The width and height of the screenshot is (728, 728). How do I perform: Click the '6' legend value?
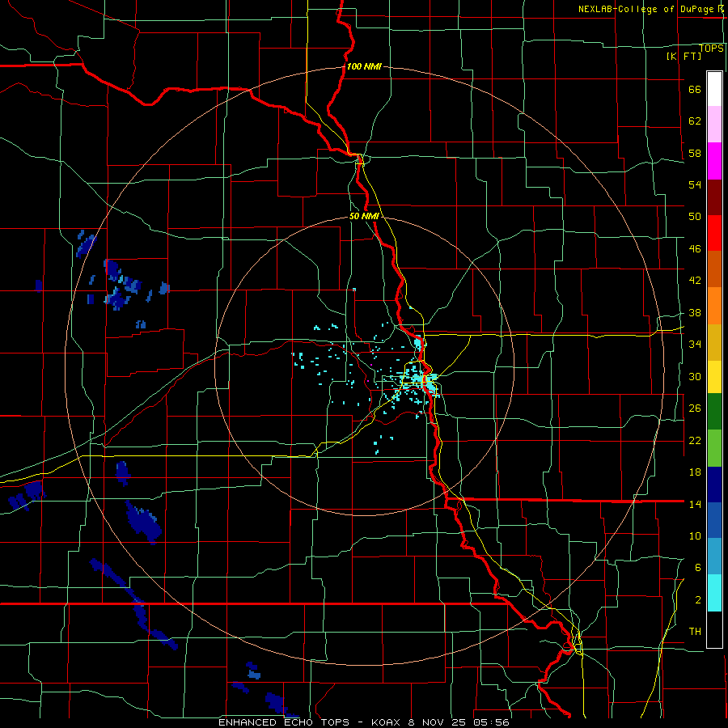[697, 567]
